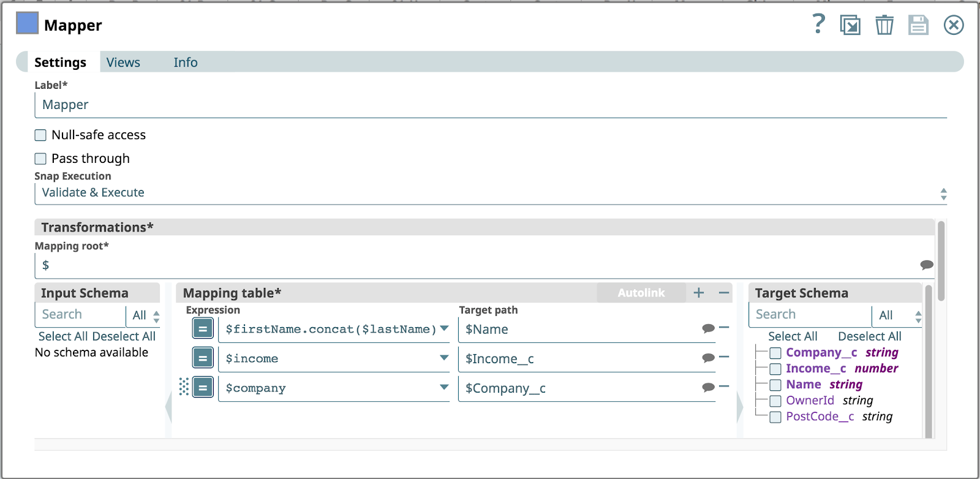Delete the $Name mapping row
Viewport: 980px width, 479px height.
coord(724,327)
